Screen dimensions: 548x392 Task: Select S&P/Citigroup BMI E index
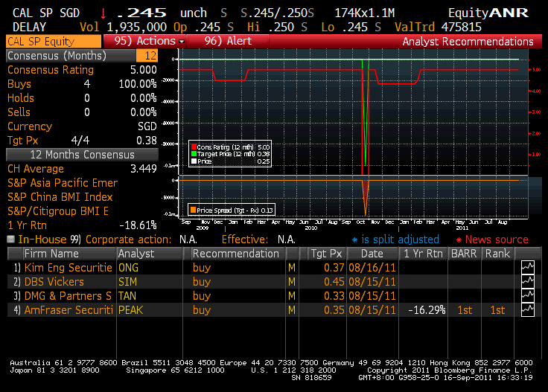[x=58, y=211]
